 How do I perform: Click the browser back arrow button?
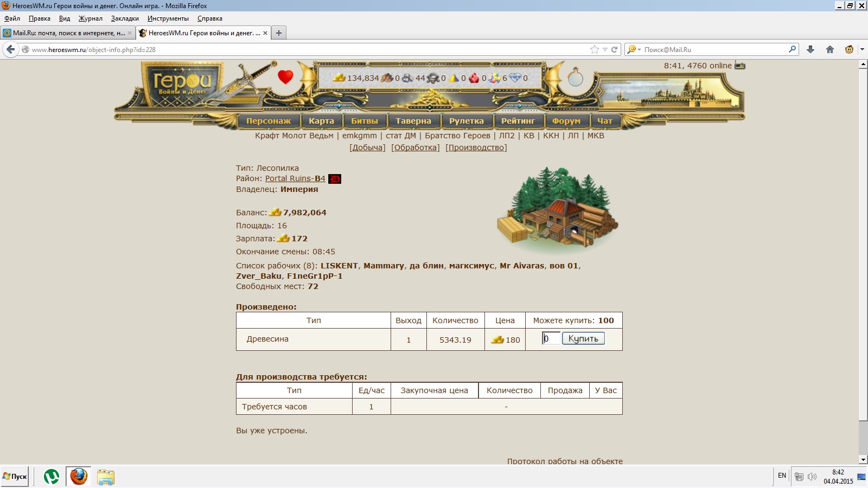[x=11, y=49]
